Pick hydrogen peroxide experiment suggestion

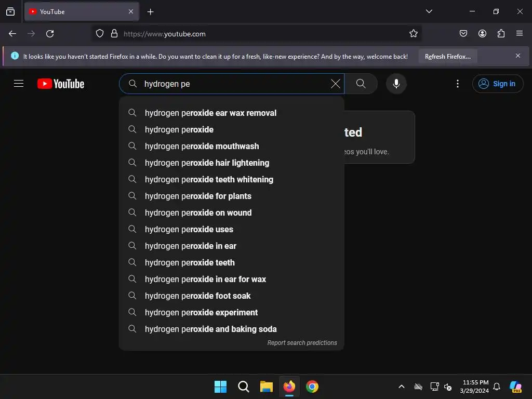click(231, 312)
